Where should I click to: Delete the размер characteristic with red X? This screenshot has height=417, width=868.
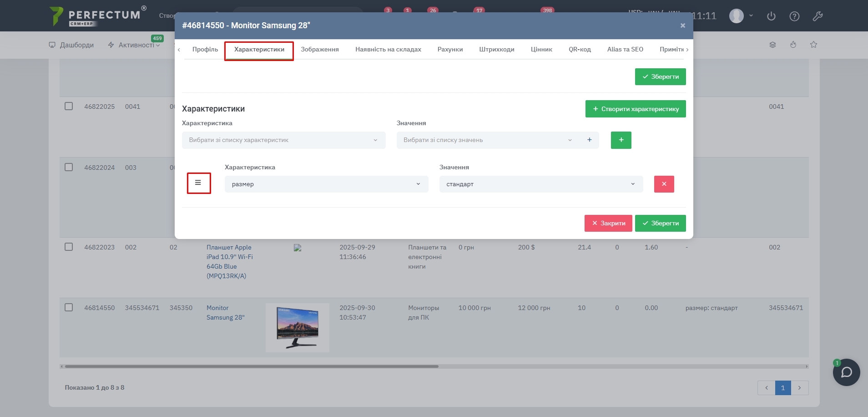click(664, 184)
